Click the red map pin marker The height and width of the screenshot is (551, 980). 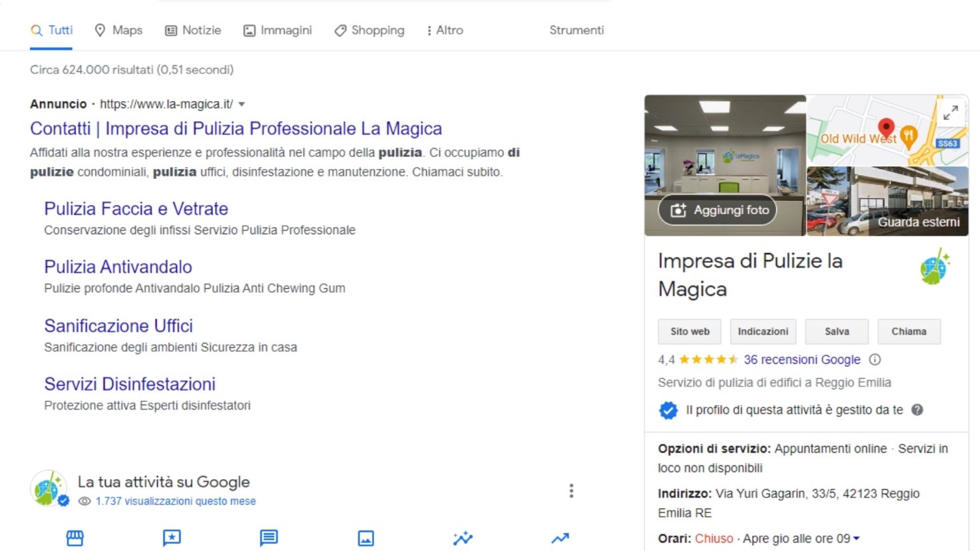pyautogui.click(x=886, y=127)
